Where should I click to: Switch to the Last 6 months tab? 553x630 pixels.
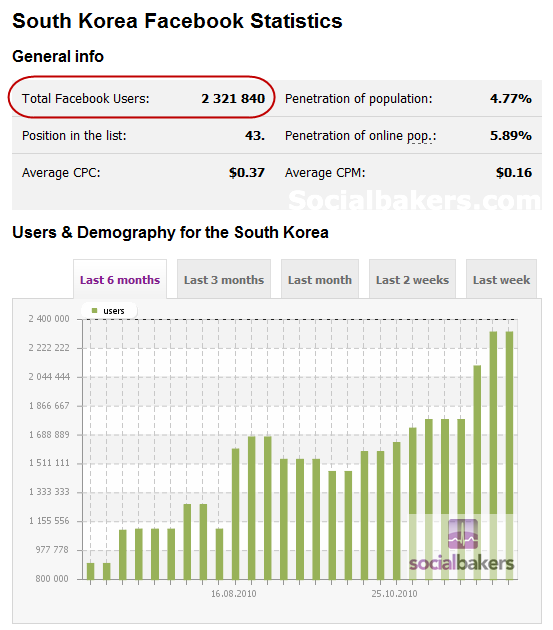120,279
